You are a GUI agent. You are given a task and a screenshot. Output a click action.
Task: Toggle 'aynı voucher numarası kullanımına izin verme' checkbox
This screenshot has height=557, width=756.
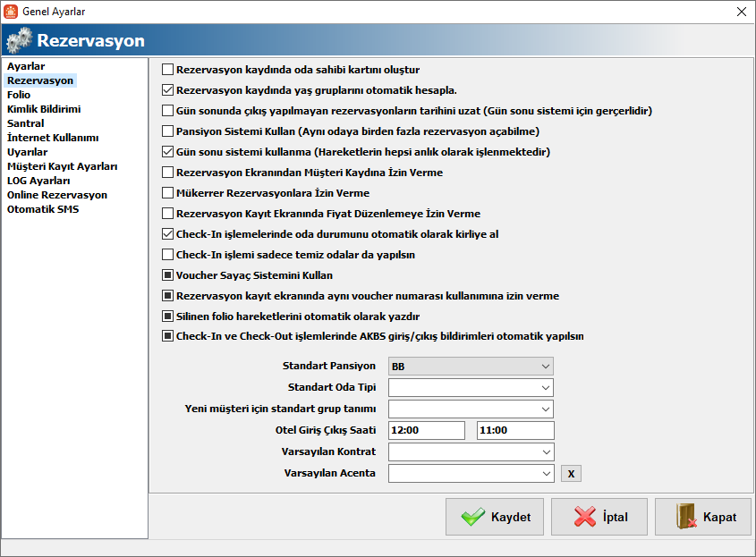pos(167,296)
